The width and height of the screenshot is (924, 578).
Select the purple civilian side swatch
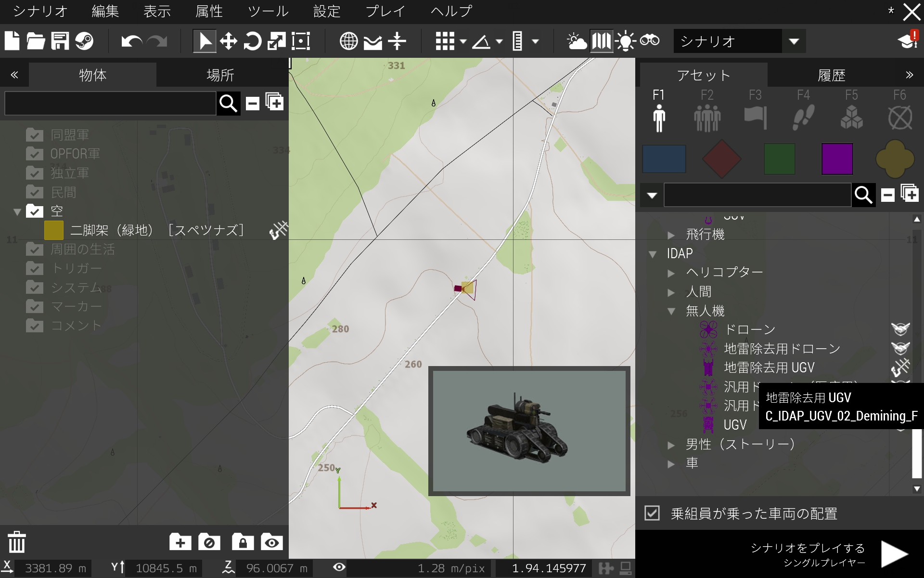837,159
